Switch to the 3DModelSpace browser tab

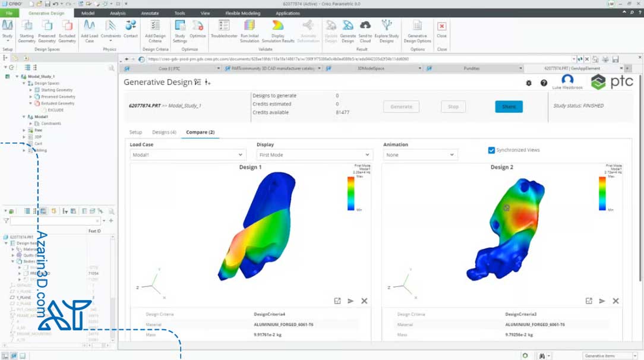tap(374, 68)
